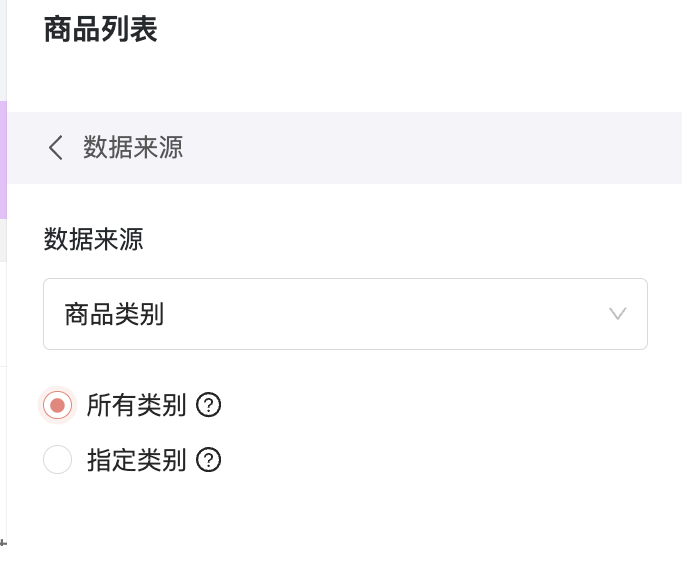Expand the 商品类别 dropdown box
The width and height of the screenshot is (682, 586).
tap(345, 314)
